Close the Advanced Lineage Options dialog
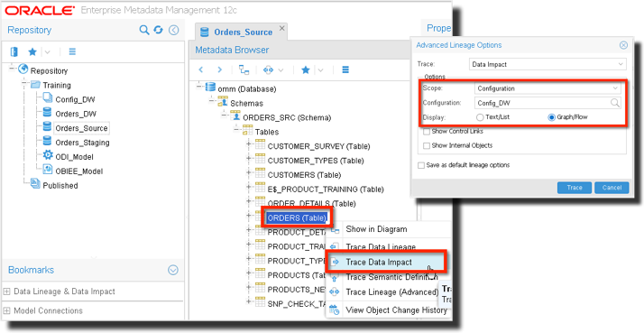This screenshot has width=644, height=333. [623, 45]
